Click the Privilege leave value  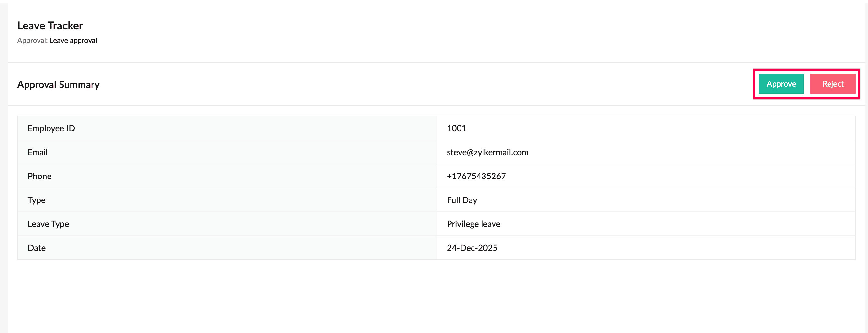tap(473, 224)
